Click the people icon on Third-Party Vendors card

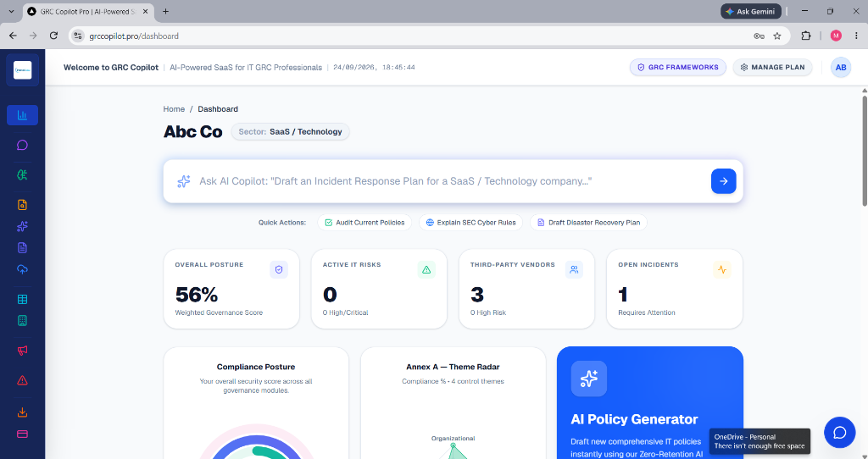[574, 270]
